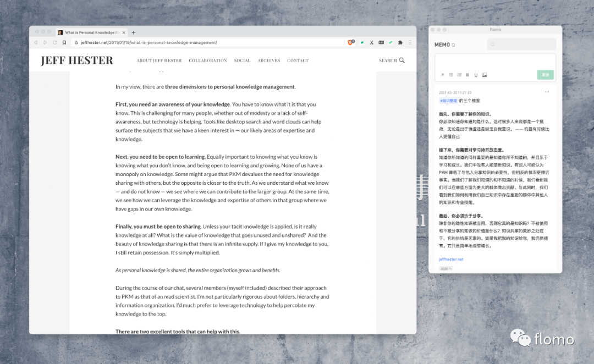This screenshot has height=364, width=594.
Task: Click the italic line 'As personal knowledge is shared'
Action: coord(198,270)
